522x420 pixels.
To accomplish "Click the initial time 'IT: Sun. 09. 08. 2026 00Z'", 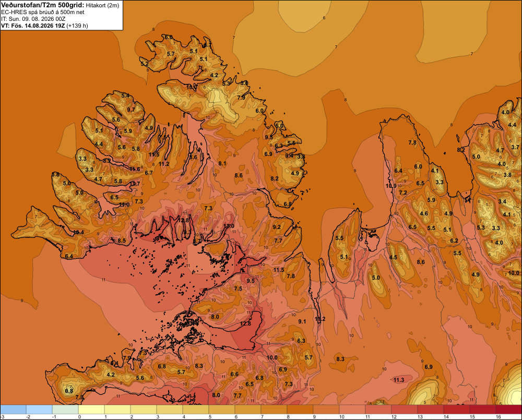I will click(33, 19).
